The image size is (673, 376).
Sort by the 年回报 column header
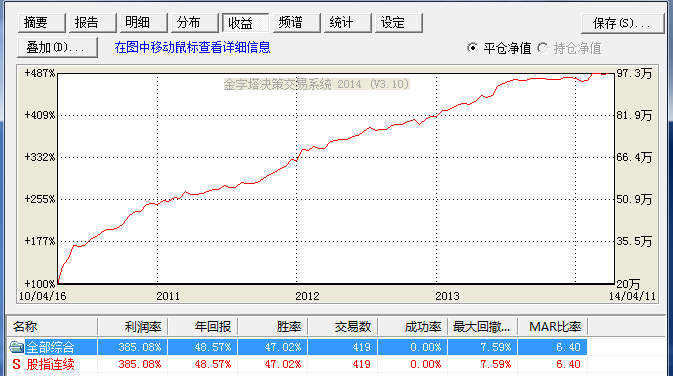tap(203, 327)
